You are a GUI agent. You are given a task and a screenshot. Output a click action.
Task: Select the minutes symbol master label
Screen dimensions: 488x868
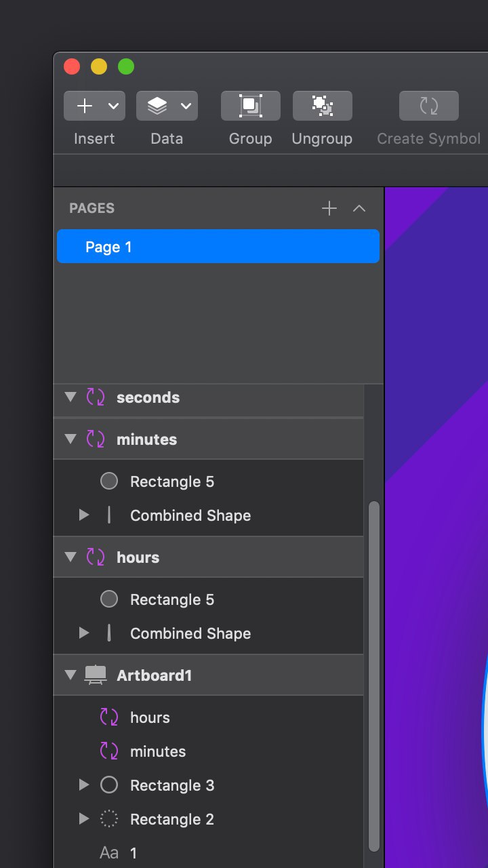[x=146, y=439]
